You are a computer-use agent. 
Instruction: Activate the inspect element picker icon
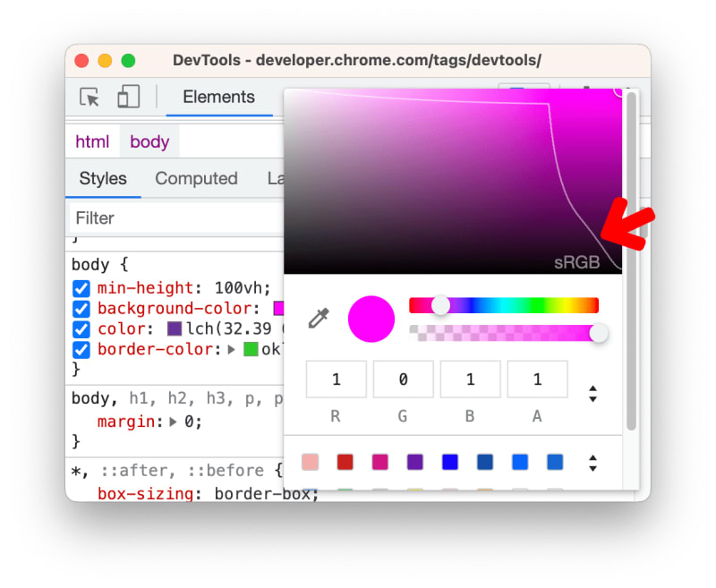89,98
